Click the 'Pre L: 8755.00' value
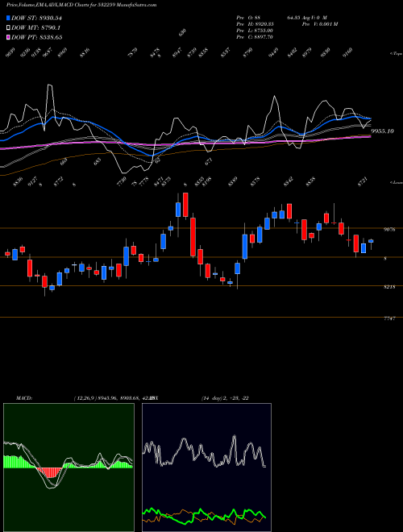Viewport: 403px width, 532px height. (255, 31)
